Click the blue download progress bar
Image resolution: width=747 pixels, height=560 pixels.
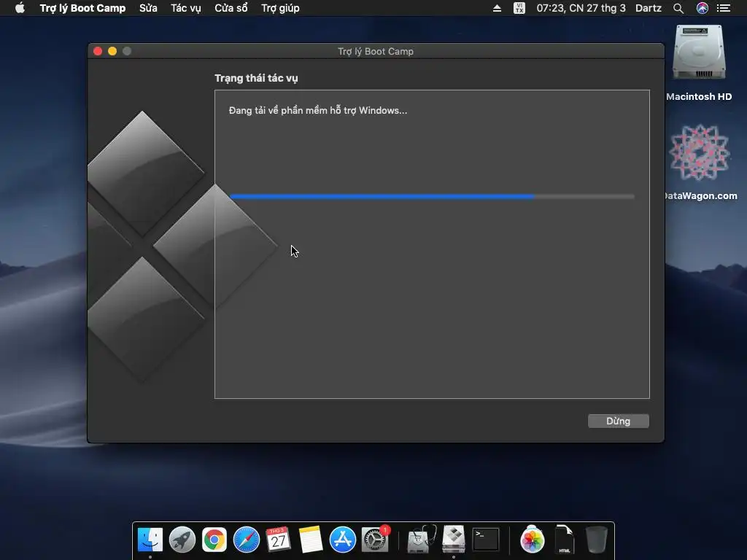(x=432, y=196)
